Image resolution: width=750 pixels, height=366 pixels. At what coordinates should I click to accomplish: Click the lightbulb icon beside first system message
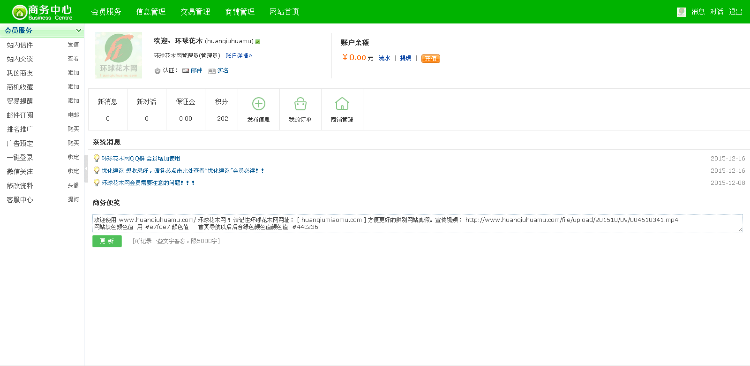point(97,158)
